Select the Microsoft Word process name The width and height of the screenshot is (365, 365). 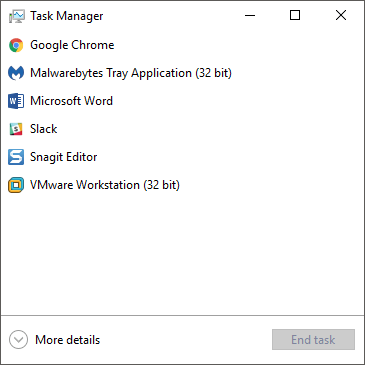71,101
